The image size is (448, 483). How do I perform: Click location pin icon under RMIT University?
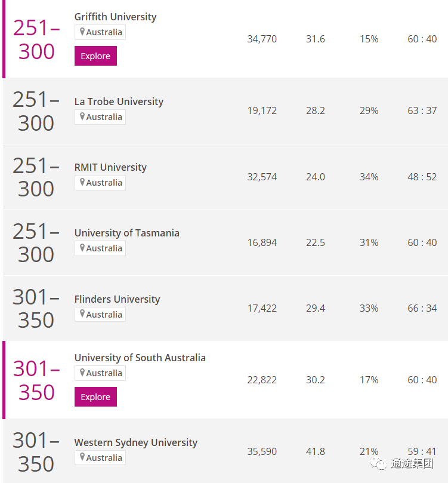point(82,182)
